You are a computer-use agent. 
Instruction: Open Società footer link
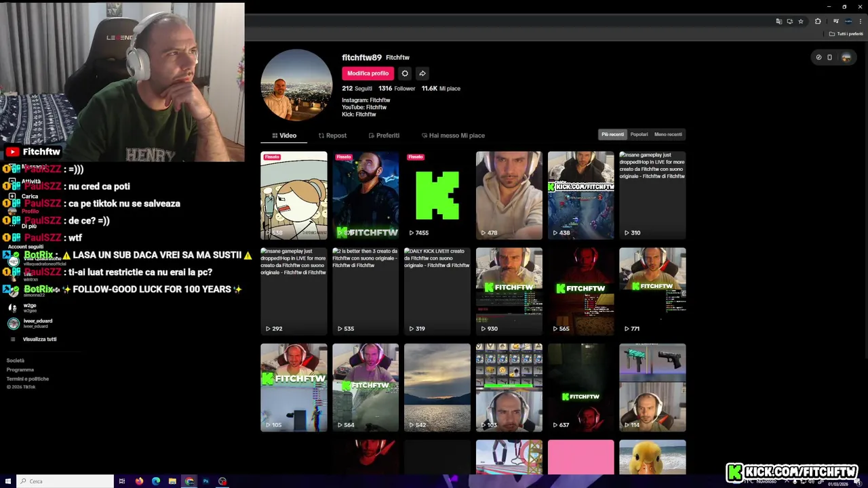click(16, 361)
